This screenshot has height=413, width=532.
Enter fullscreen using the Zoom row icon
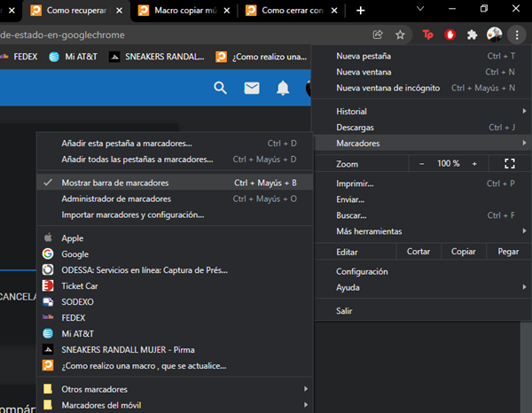click(x=509, y=164)
